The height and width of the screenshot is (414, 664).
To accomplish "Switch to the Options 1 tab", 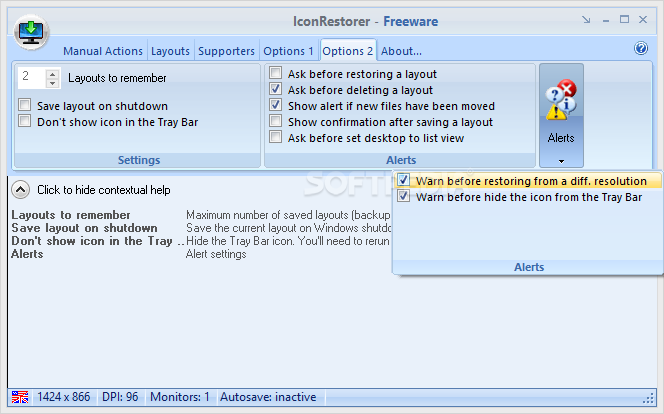I will 288,51.
